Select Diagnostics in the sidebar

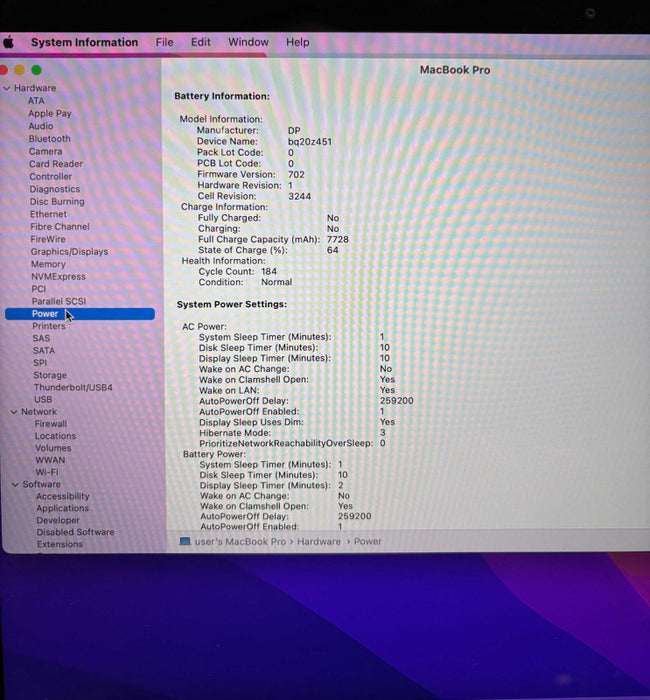point(55,189)
